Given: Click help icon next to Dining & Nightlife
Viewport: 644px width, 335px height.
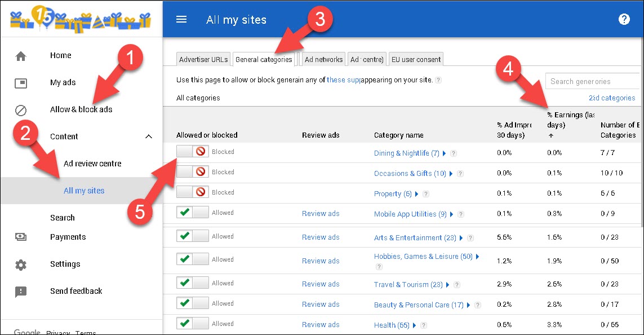Looking at the screenshot, I should pos(454,153).
